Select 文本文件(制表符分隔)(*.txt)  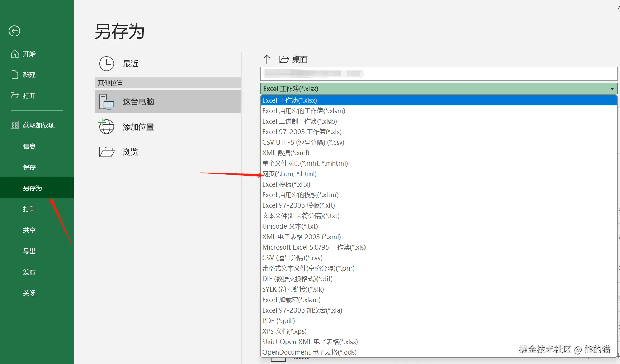point(439,216)
